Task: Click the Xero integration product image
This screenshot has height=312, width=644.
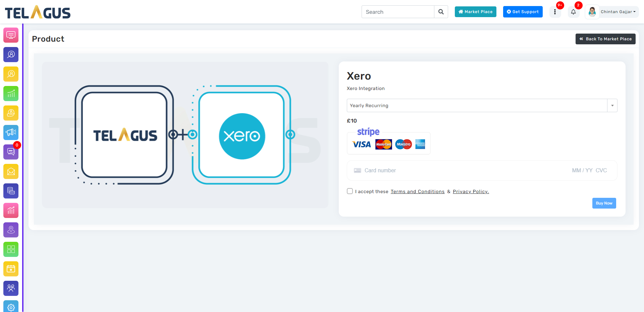Action: tap(185, 135)
